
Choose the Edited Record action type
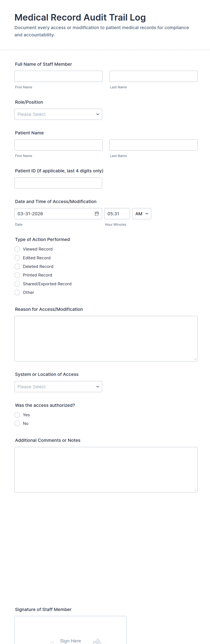click(17, 258)
